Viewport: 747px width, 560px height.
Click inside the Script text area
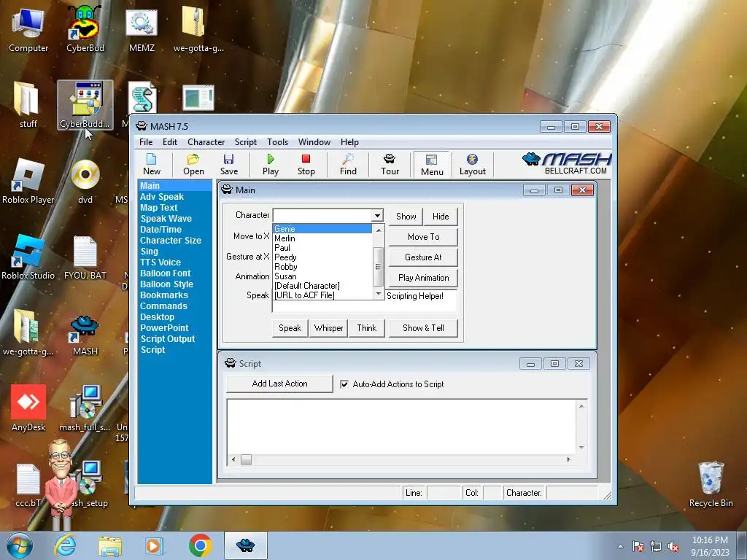[x=401, y=427]
